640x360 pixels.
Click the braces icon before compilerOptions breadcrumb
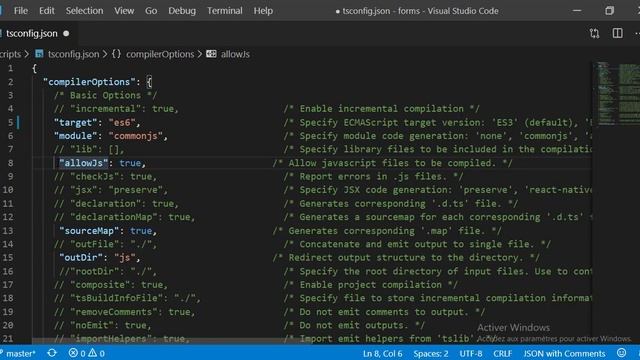click(x=116, y=54)
